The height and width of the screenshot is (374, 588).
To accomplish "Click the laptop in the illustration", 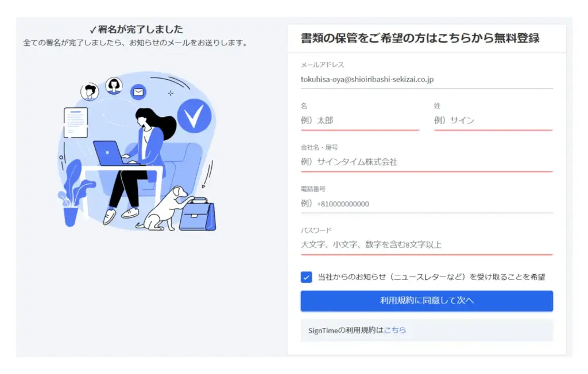I will [110, 153].
